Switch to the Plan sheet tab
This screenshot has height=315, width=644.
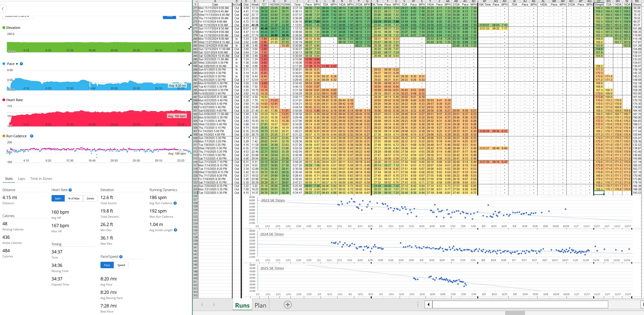pos(260,305)
